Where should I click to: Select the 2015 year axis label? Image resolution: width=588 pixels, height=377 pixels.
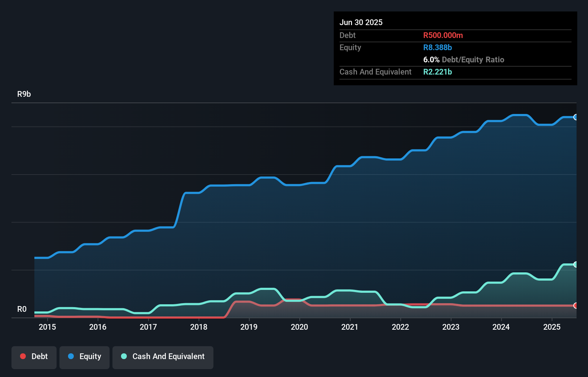click(x=47, y=327)
